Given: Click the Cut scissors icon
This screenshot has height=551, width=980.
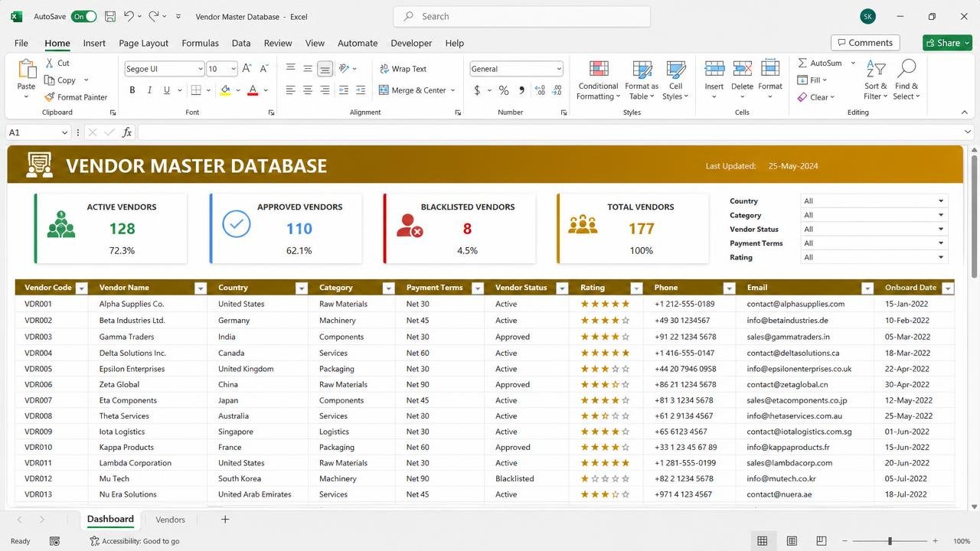Looking at the screenshot, I should (x=50, y=63).
